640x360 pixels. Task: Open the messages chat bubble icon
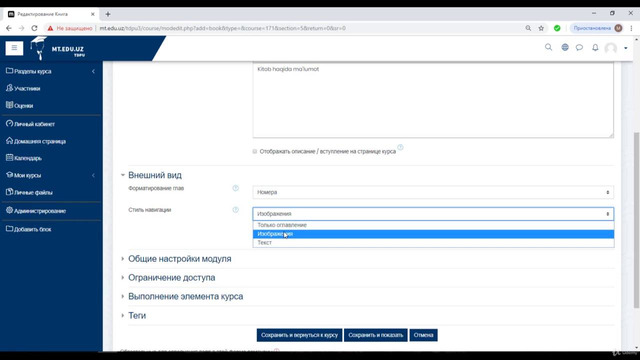coord(579,48)
